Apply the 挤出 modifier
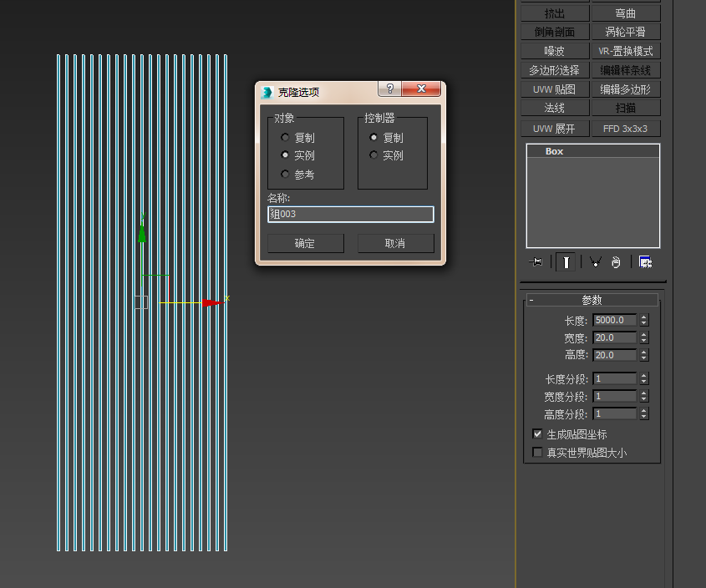706x588 pixels. (555, 13)
